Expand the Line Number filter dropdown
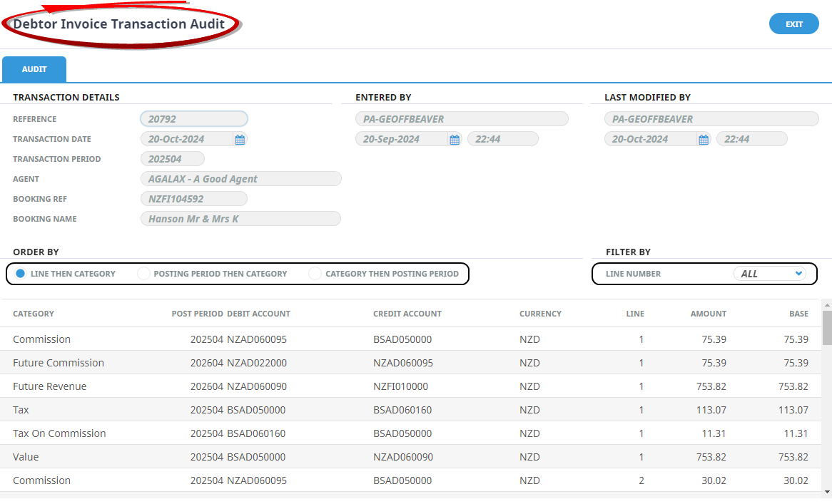The height and width of the screenshot is (504, 832). coord(770,274)
